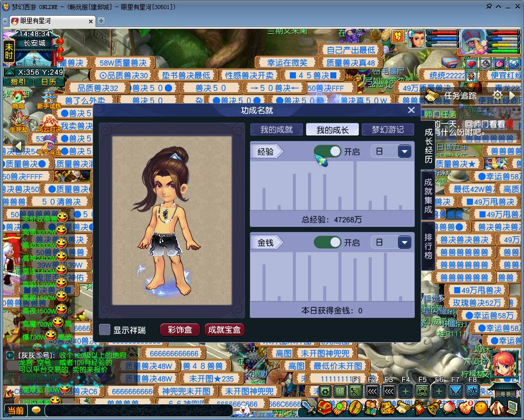Click the task tracker scroll icon
524x420 pixels.
432,95
